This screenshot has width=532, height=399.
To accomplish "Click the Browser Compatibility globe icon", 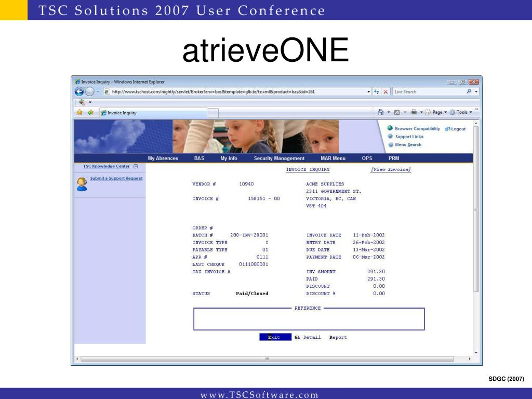I will (x=390, y=128).
